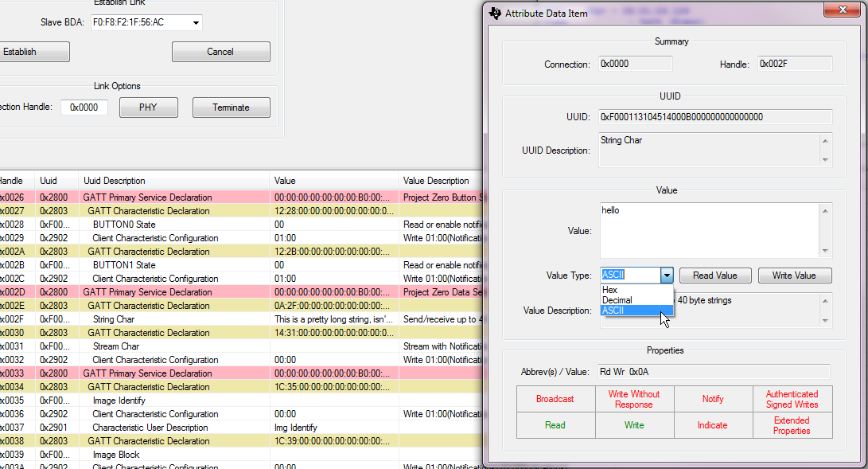The height and width of the screenshot is (469, 868).
Task: Click the Write Value button
Action: [794, 275]
